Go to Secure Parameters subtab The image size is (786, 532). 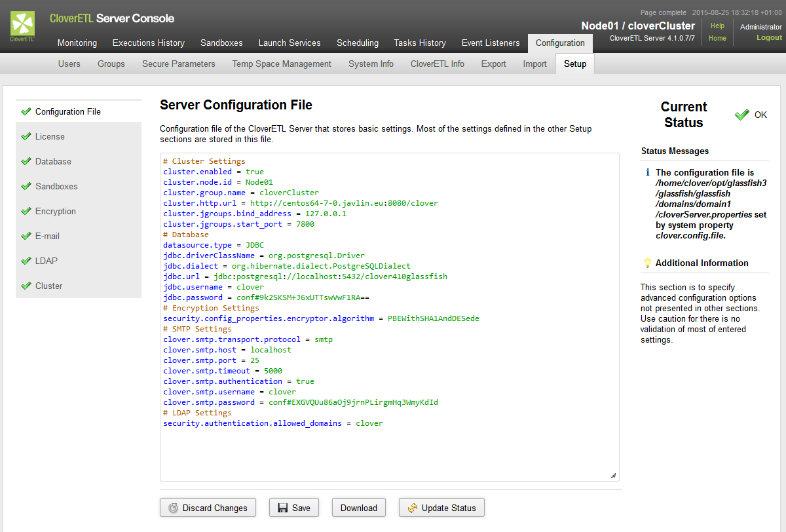coord(178,64)
